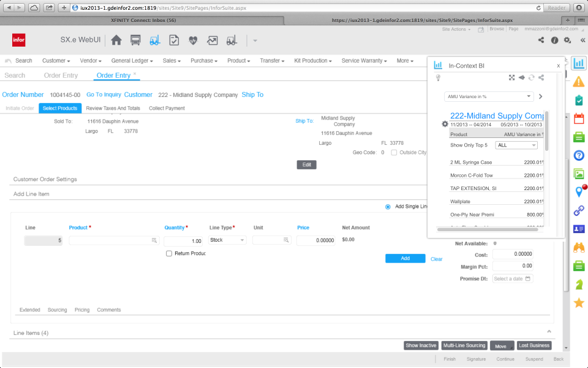This screenshot has width=588, height=368.
Task: Open the orange star favorites sidebar icon
Action: (579, 302)
